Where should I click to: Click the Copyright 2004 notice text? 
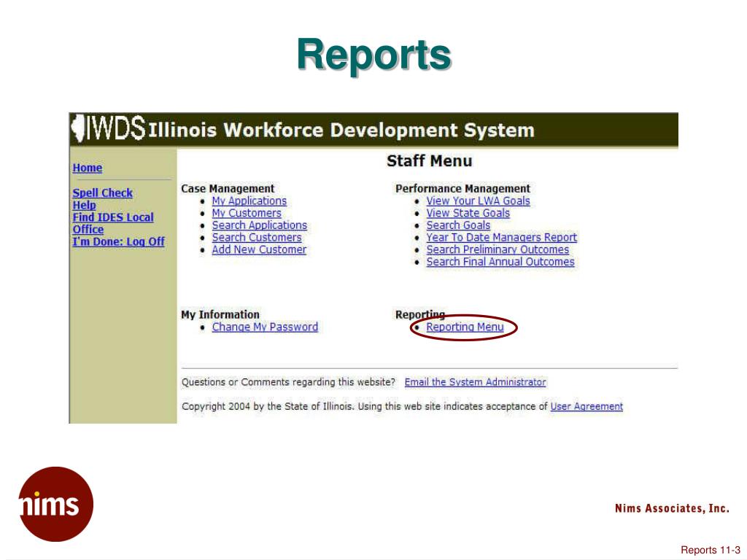(365, 407)
